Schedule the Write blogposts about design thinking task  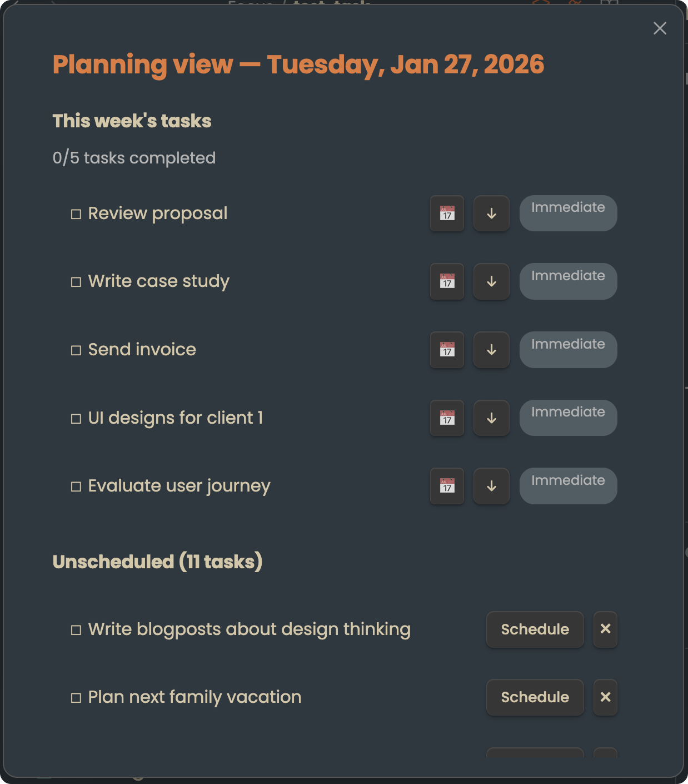(534, 629)
